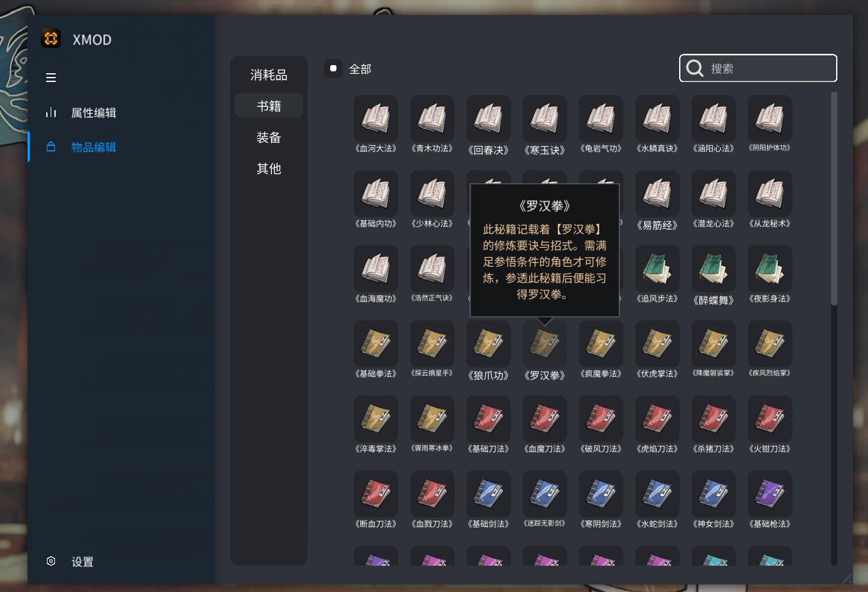
Task: Click the XMOD logo icon
Action: (51, 38)
